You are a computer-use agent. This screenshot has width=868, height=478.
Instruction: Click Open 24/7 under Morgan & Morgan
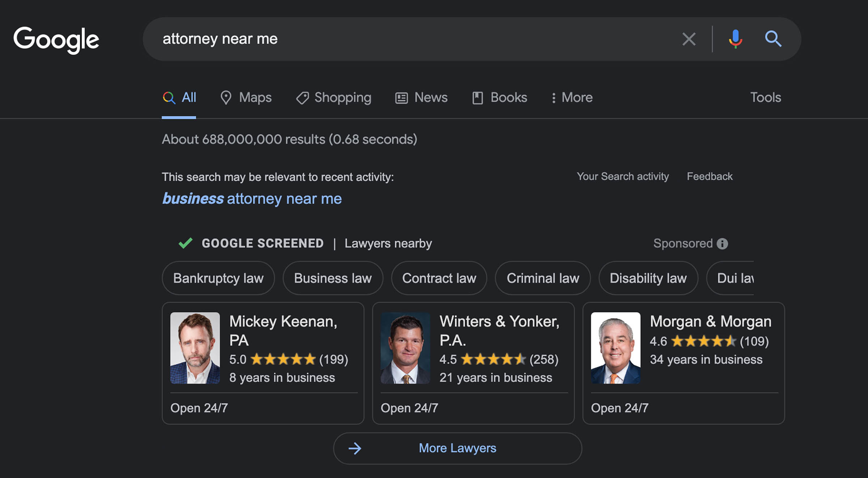click(x=620, y=408)
